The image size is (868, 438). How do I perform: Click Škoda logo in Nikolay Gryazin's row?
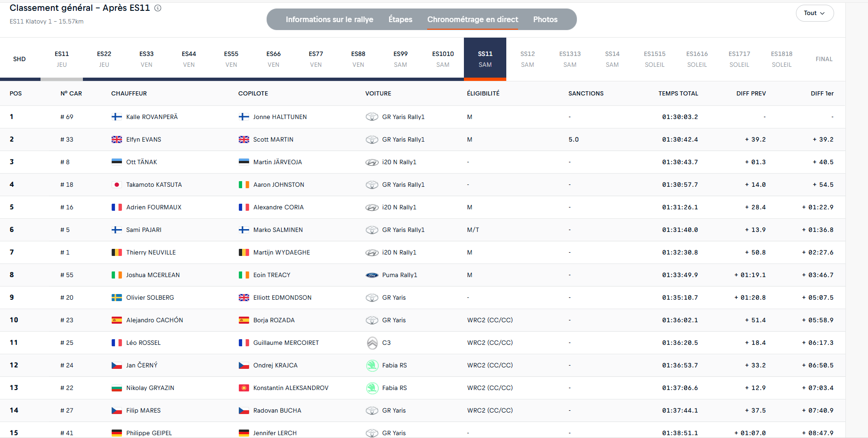pos(372,388)
